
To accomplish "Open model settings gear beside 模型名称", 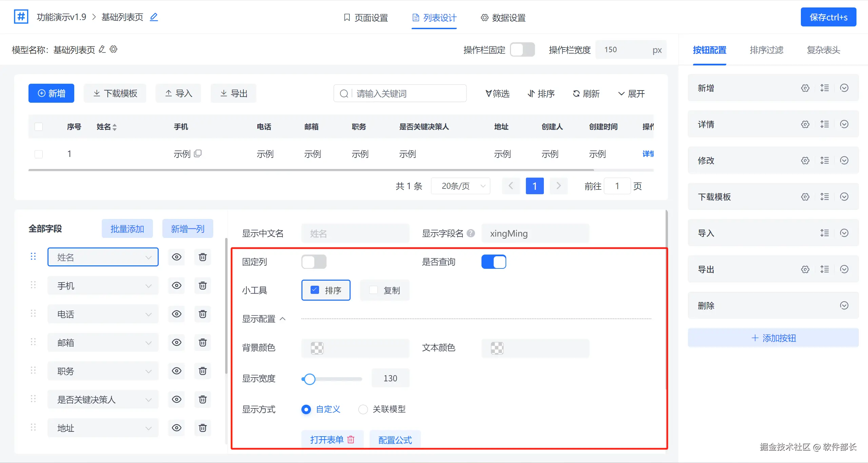I will pyautogui.click(x=114, y=49).
